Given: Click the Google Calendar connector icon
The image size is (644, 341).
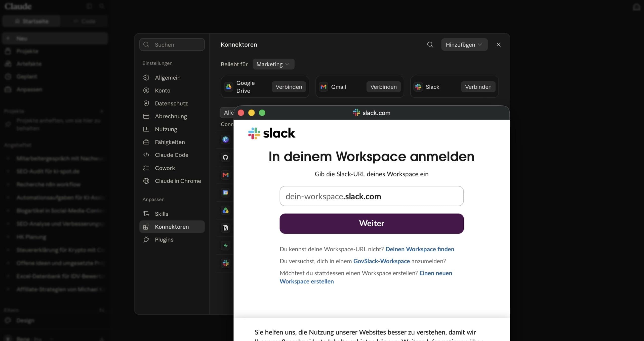Looking at the screenshot, I should tap(226, 193).
